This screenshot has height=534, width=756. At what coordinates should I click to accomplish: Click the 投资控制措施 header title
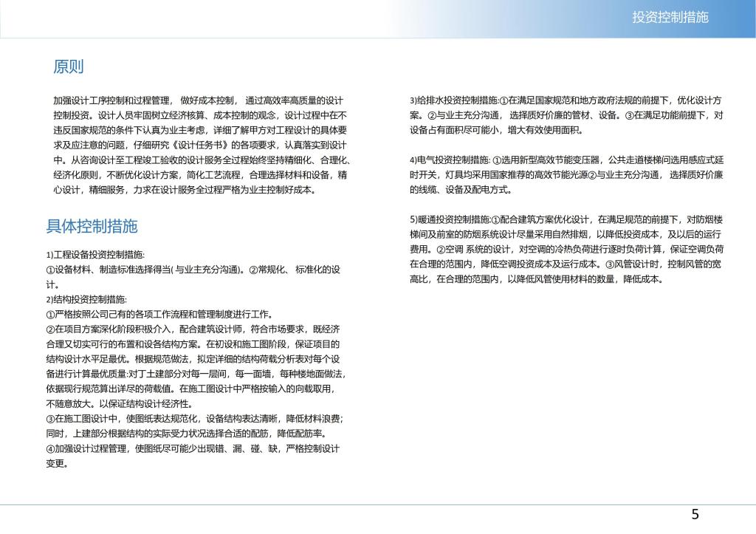[x=670, y=17]
